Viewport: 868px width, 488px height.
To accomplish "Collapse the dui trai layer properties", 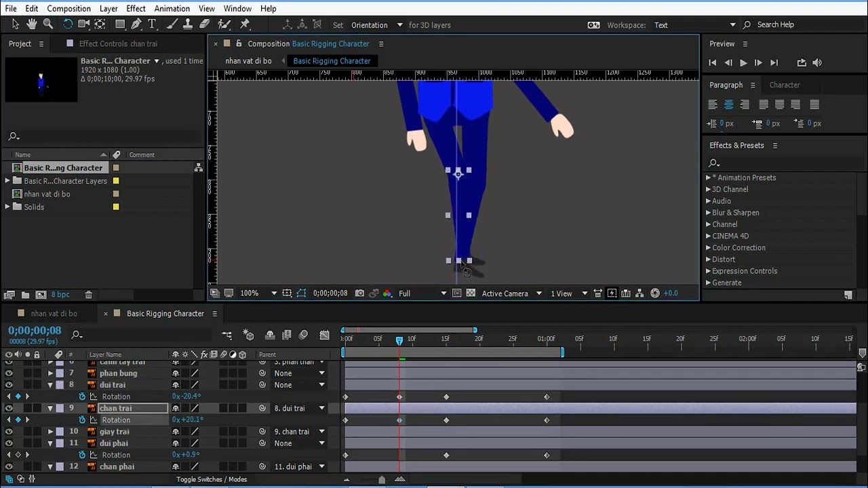I will [x=50, y=385].
